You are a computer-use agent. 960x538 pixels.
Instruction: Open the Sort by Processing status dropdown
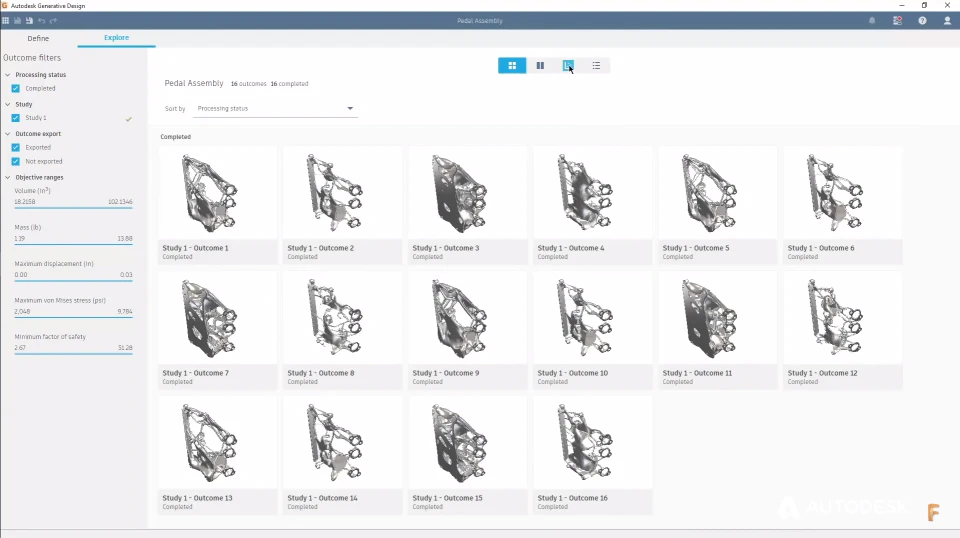[276, 108]
